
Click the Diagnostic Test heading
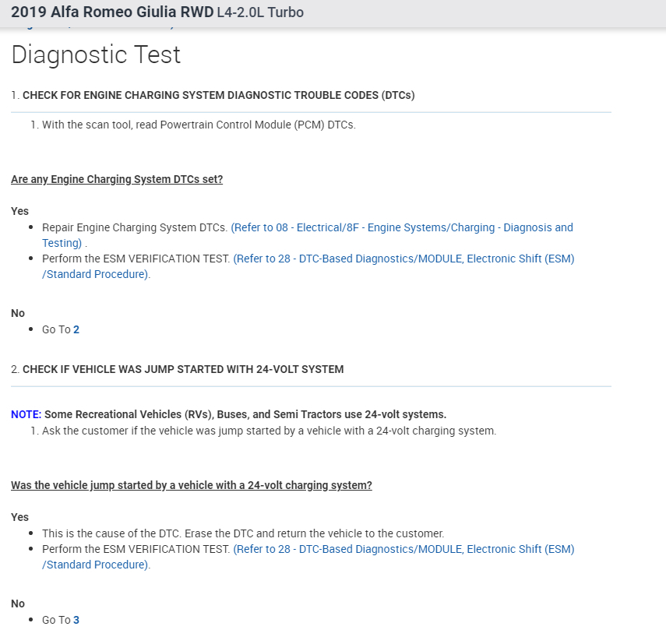click(96, 55)
